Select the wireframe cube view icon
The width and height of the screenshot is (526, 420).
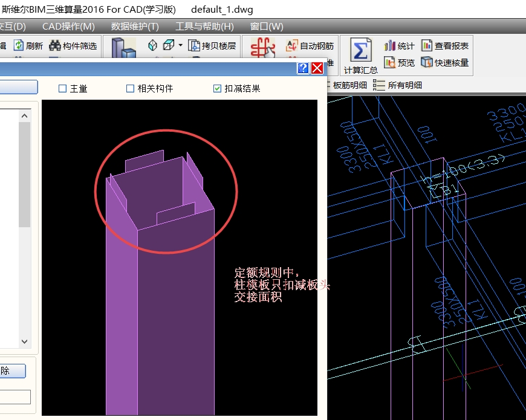[169, 45]
